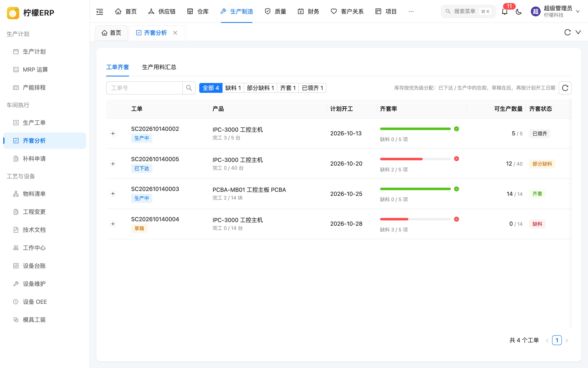Click the search magnifier button

[189, 88]
